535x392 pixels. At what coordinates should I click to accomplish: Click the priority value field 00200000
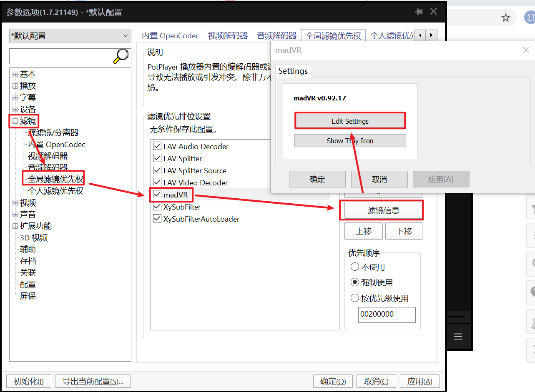pos(387,315)
